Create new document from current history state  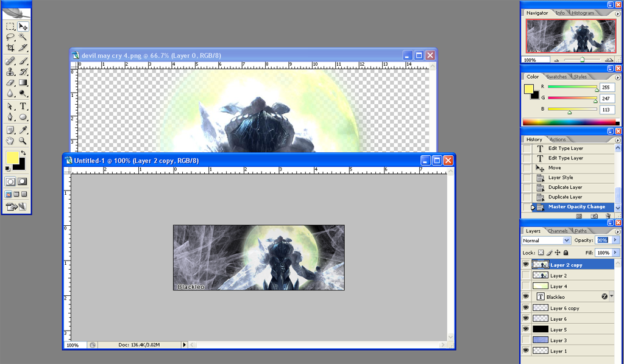[x=579, y=215]
